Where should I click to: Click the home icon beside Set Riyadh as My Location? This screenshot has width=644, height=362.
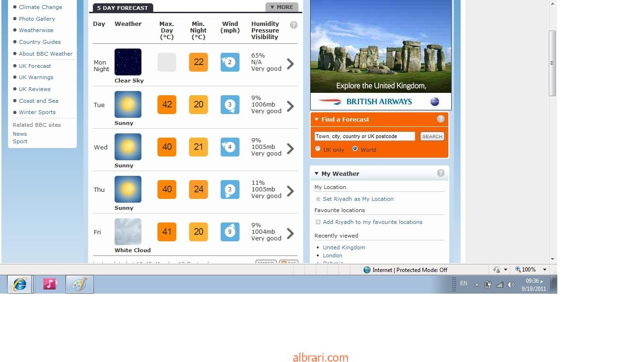coord(318,199)
